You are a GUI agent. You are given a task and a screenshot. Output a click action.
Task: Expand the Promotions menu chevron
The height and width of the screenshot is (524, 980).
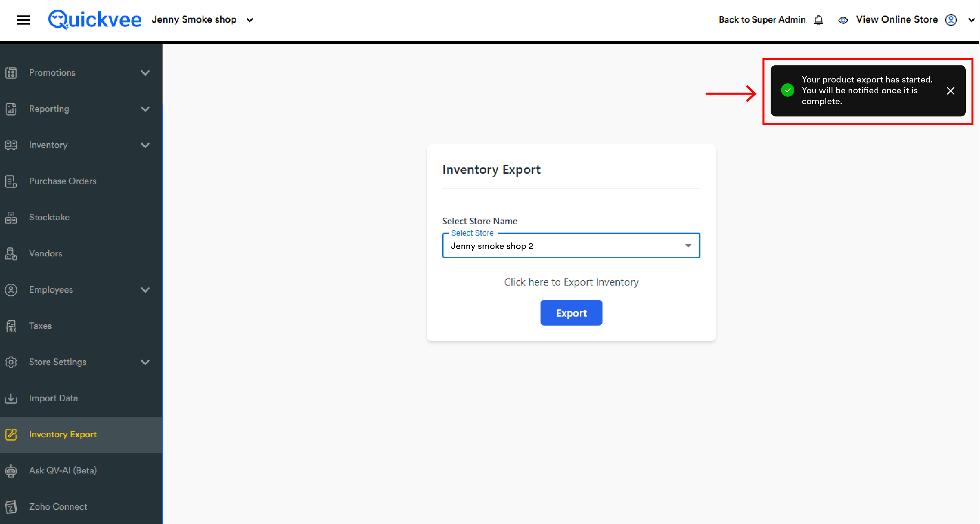coord(145,73)
